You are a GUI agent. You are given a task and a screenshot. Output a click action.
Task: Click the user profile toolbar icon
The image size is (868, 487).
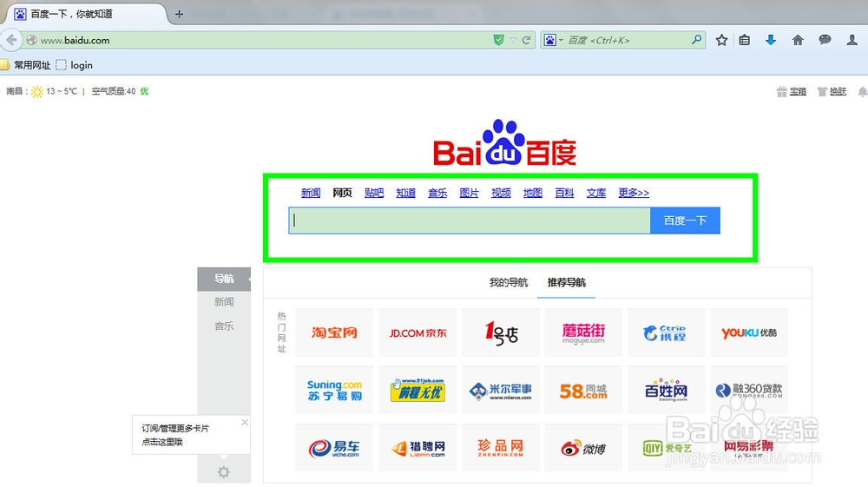pos(852,40)
